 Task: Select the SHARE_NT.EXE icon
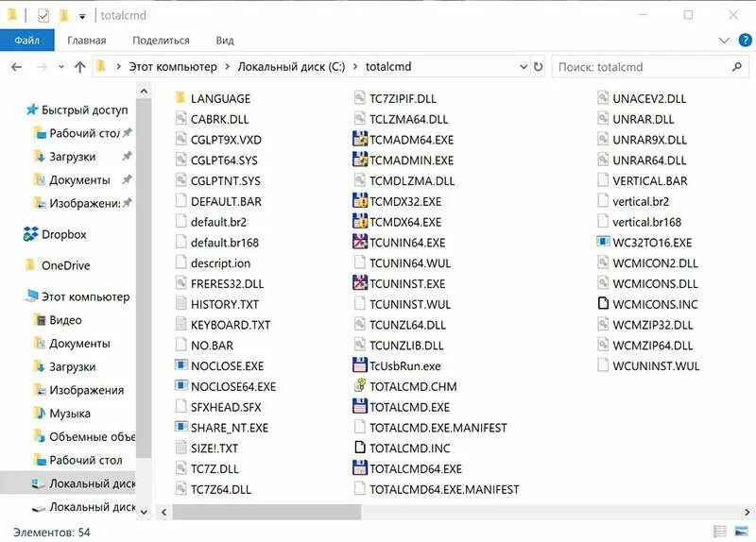click(x=180, y=427)
